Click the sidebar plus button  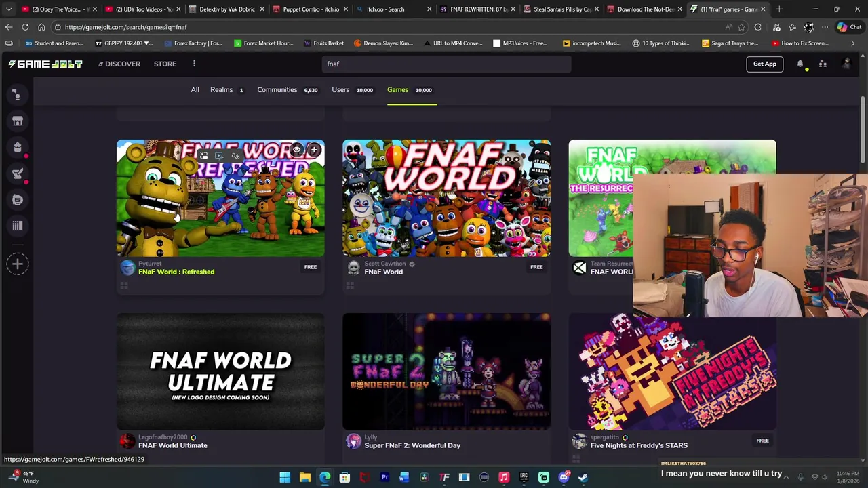(x=18, y=264)
